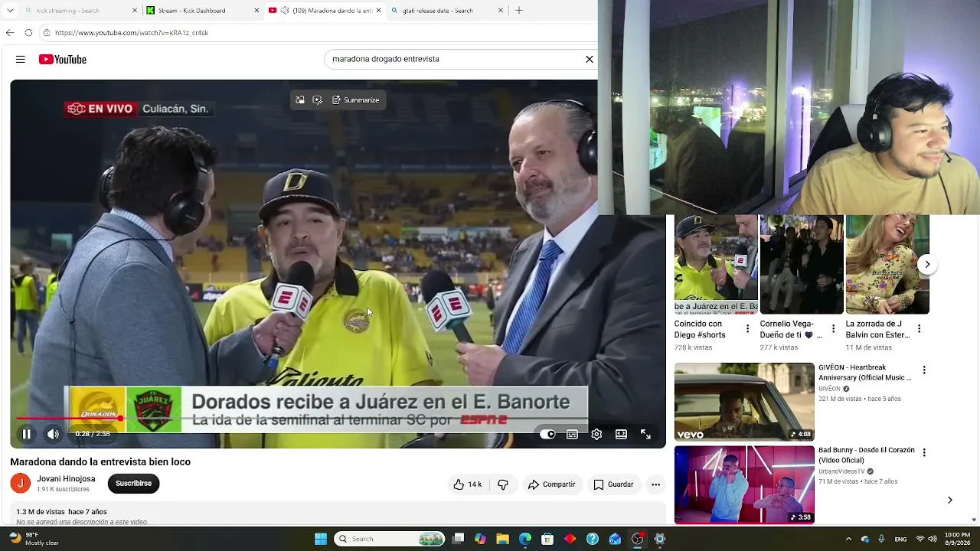This screenshot has height=551, width=980.
Task: Expand the arrow below Bad Bunny suggestion
Action: click(950, 500)
